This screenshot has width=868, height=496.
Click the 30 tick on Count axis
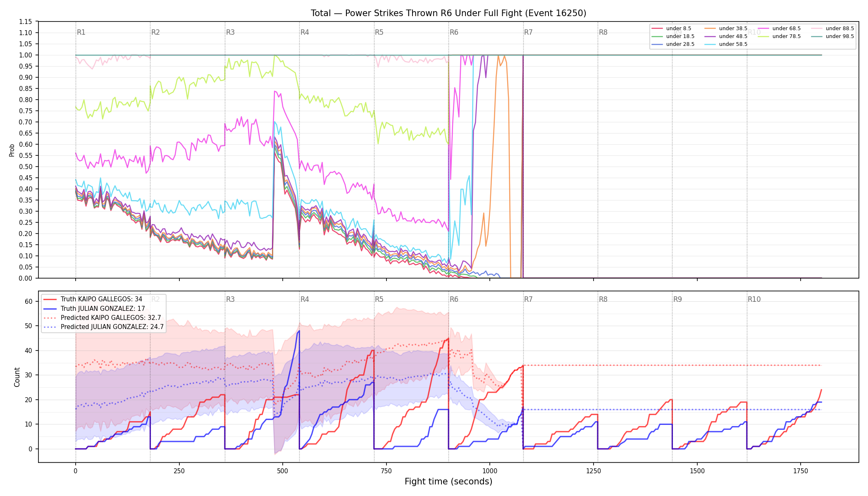[x=29, y=375]
